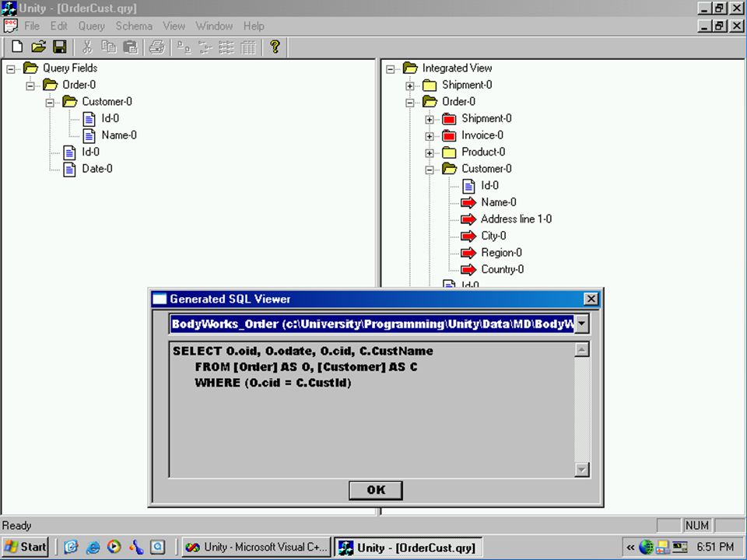
Task: Click the Internet Explorer quick launch icon
Action: coord(93,547)
